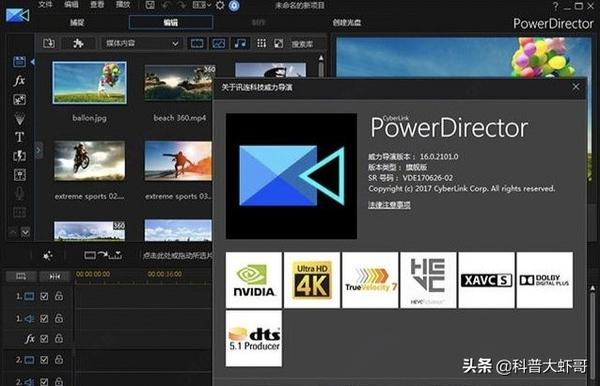Lock the fx track
This screenshot has height=386, width=600.
[x=59, y=338]
